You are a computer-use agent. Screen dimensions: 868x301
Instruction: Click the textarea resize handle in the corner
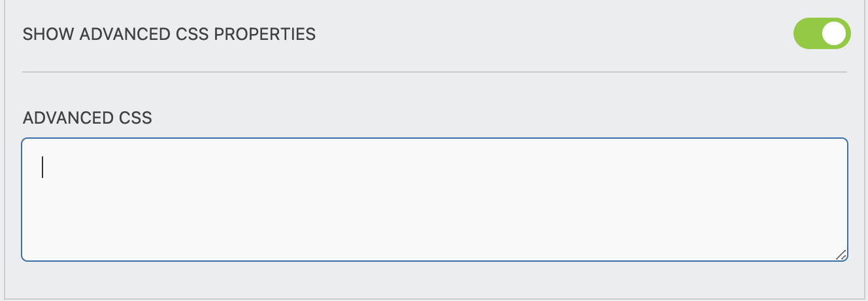[x=841, y=255]
